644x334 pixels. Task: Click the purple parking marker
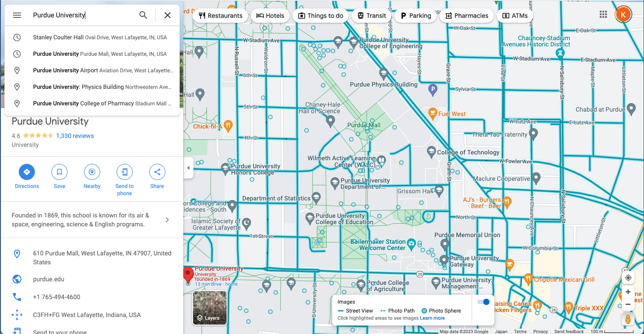click(x=433, y=90)
